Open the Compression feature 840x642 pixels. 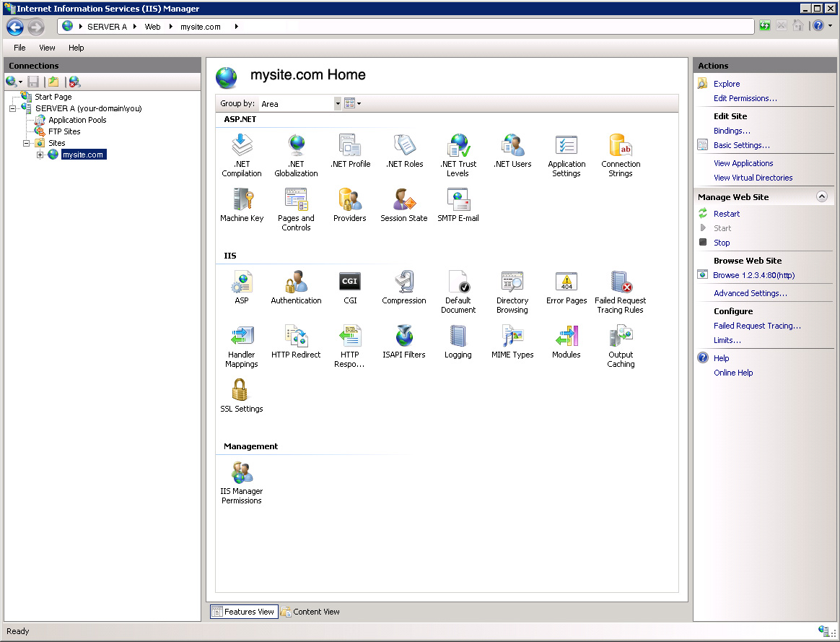[x=404, y=287]
